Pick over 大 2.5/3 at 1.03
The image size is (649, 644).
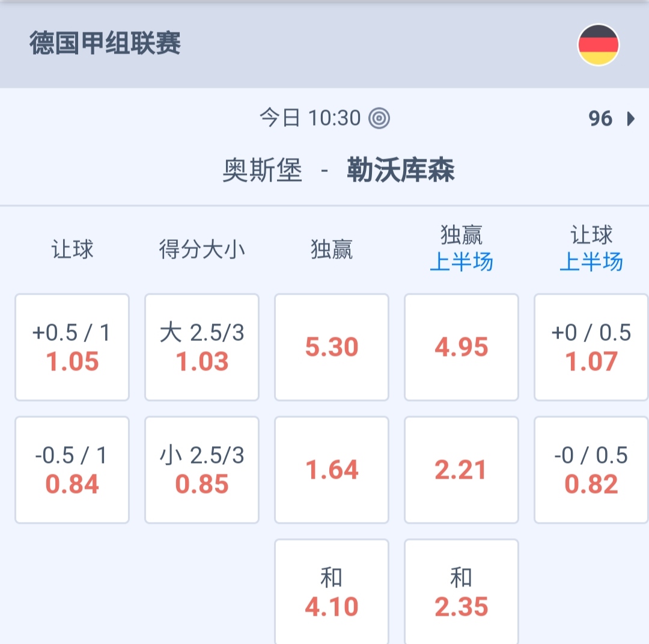click(202, 347)
